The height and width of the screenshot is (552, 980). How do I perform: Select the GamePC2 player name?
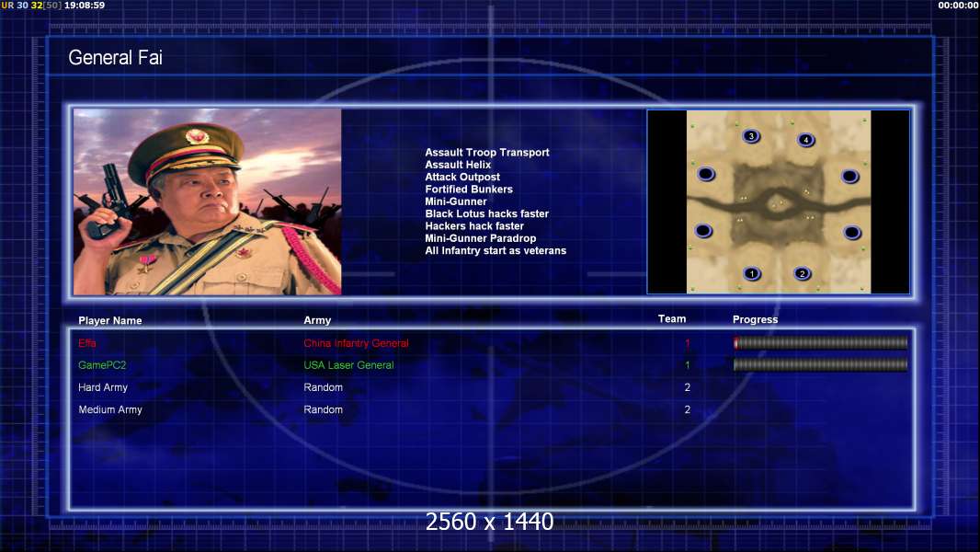[x=102, y=365]
